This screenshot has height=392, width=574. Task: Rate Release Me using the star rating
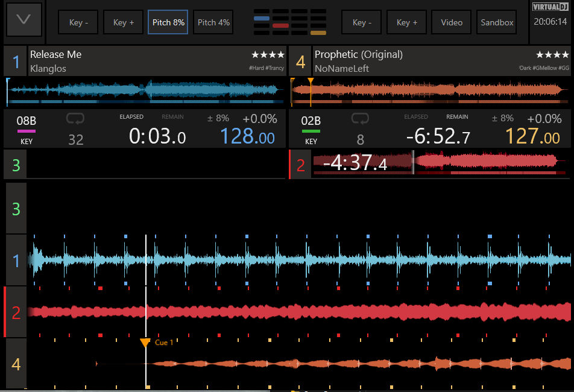[268, 55]
